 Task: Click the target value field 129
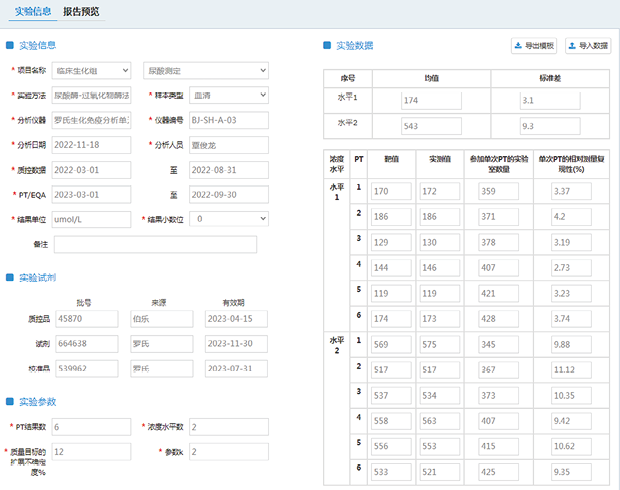click(x=391, y=242)
